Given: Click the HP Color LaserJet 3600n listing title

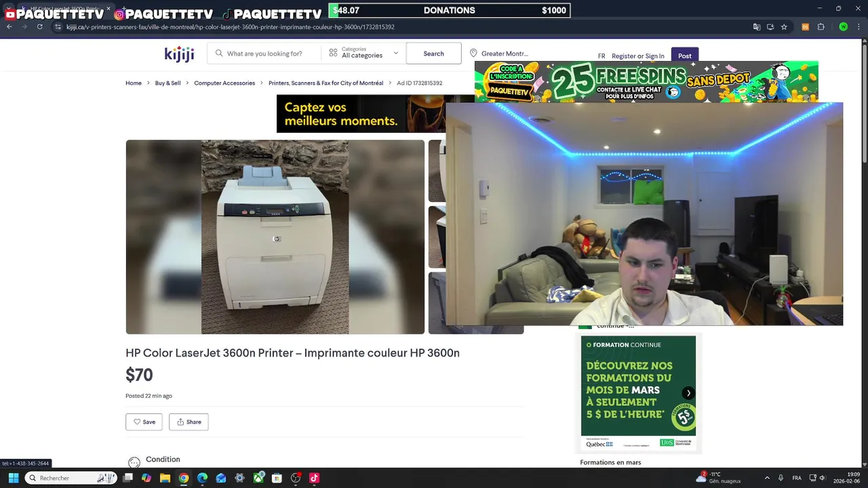Looking at the screenshot, I should [x=292, y=353].
